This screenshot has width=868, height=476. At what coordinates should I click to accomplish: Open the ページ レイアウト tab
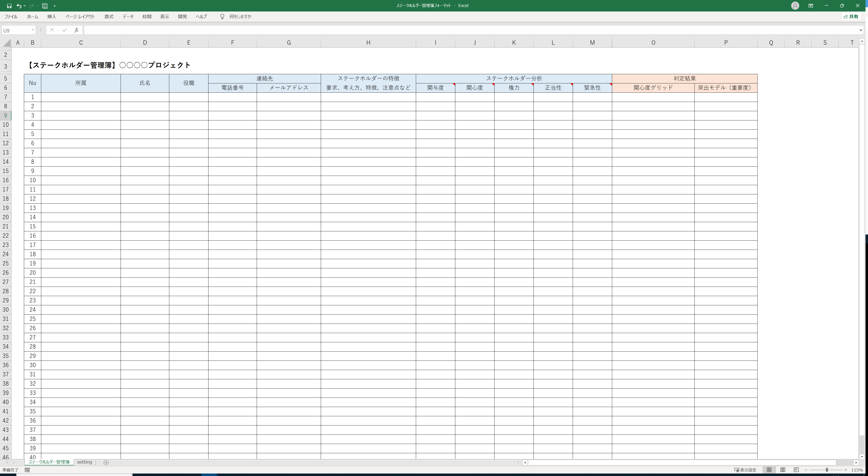click(x=80, y=16)
